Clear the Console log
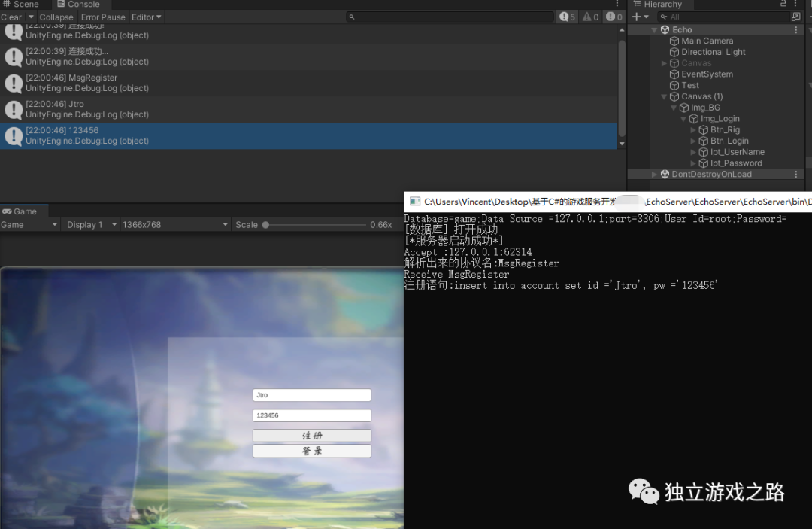The width and height of the screenshot is (812, 529). (x=11, y=17)
